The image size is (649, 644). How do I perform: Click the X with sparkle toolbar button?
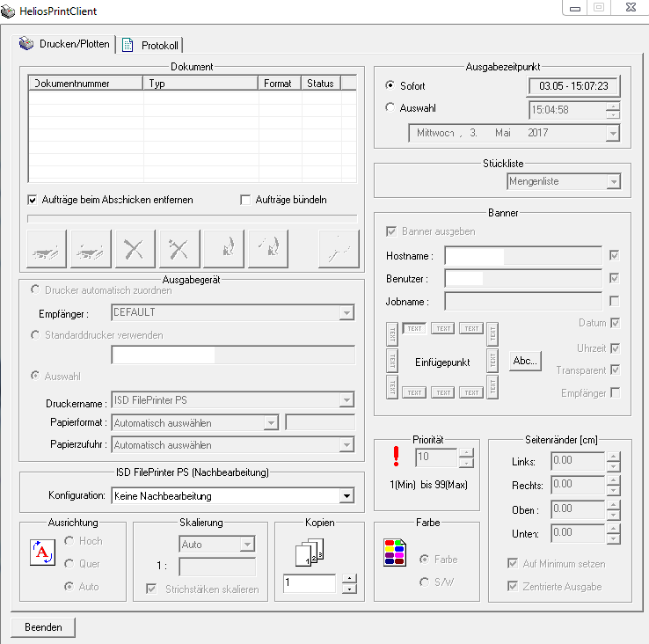pyautogui.click(x=180, y=250)
